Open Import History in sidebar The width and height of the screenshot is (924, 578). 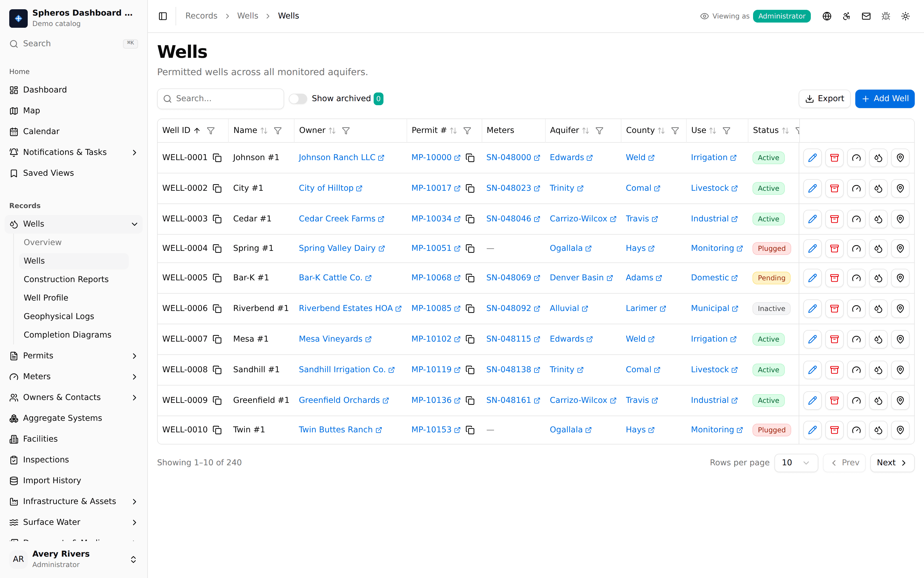pyautogui.click(x=74, y=481)
